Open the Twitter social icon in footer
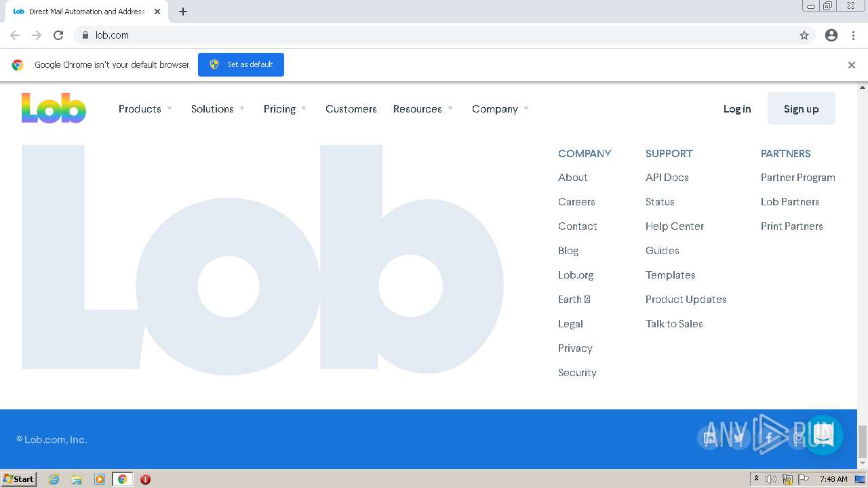 pyautogui.click(x=739, y=438)
